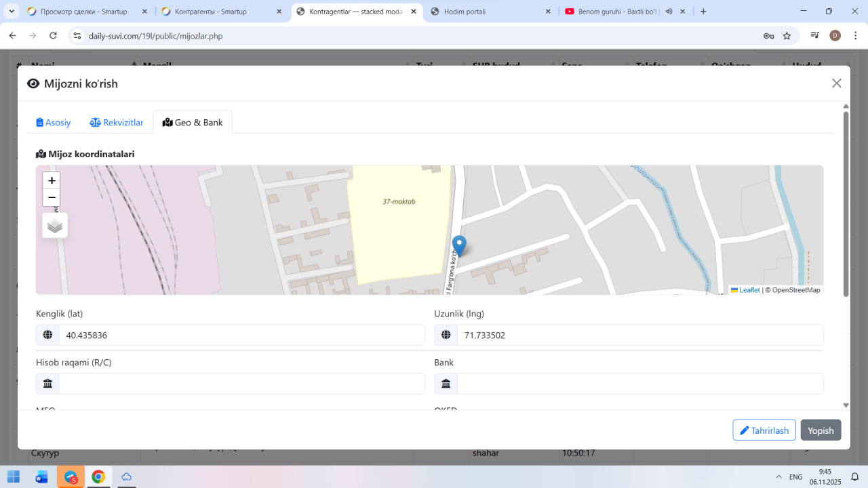Open Windows Start menu
The height and width of the screenshot is (488, 868).
(14, 476)
